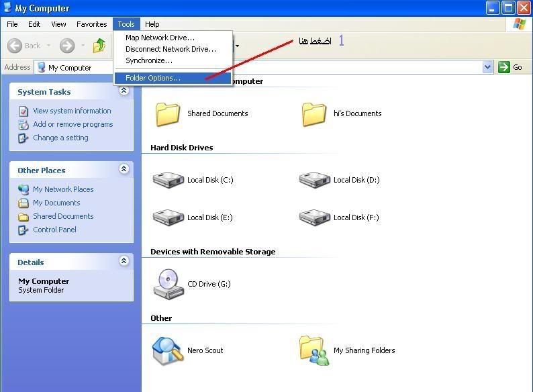Click the View system information icon

[23, 111]
